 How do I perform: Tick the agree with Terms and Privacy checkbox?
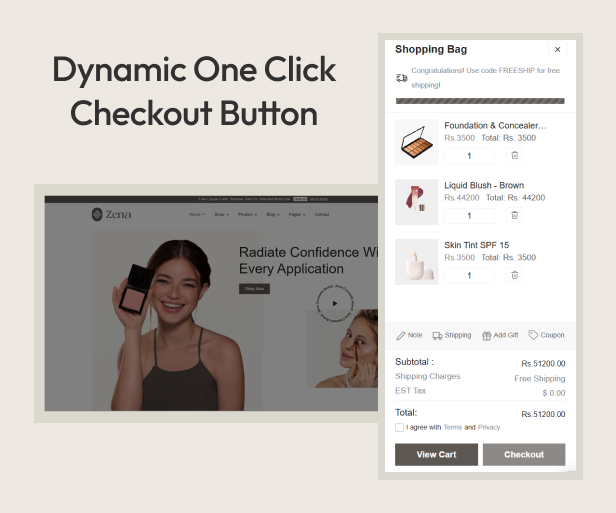point(400,427)
